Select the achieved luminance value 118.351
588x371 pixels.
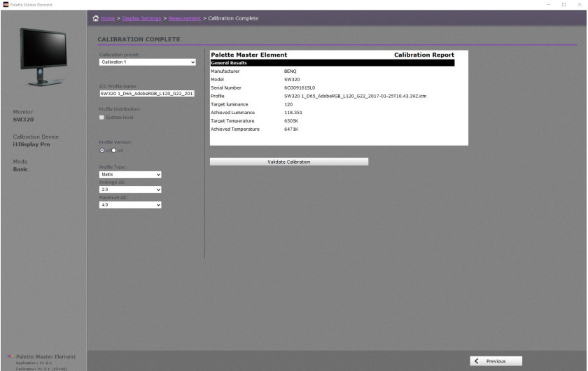click(x=293, y=113)
